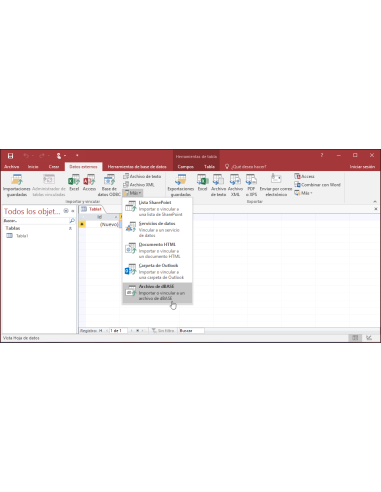
Task: Switch to the Crear ribbon tab
Action: (x=54, y=167)
